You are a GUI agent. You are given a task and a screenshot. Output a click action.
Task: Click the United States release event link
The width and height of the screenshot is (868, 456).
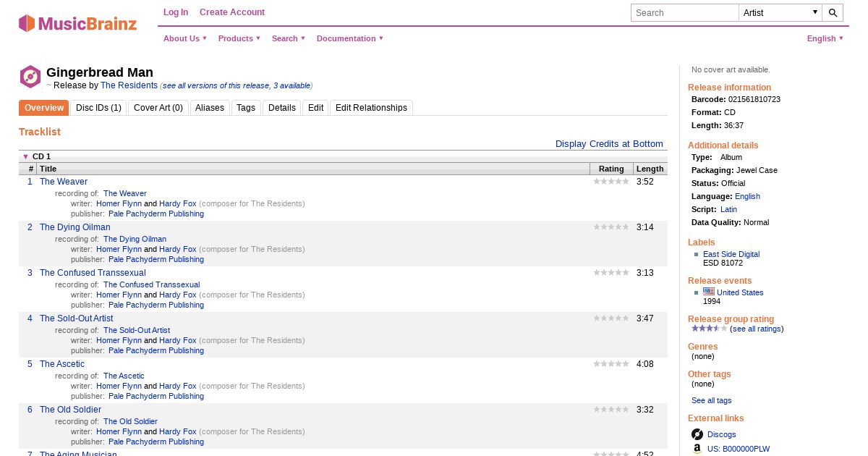coord(740,292)
